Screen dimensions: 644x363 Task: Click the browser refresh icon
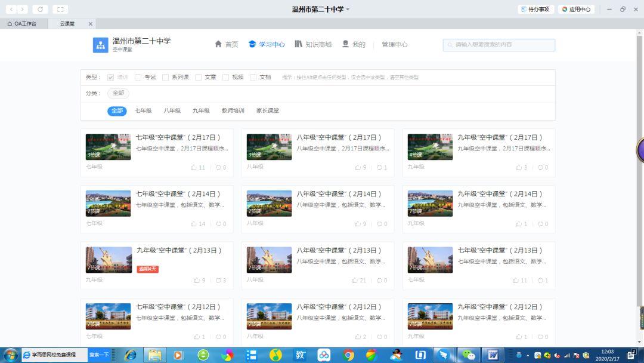40,9
